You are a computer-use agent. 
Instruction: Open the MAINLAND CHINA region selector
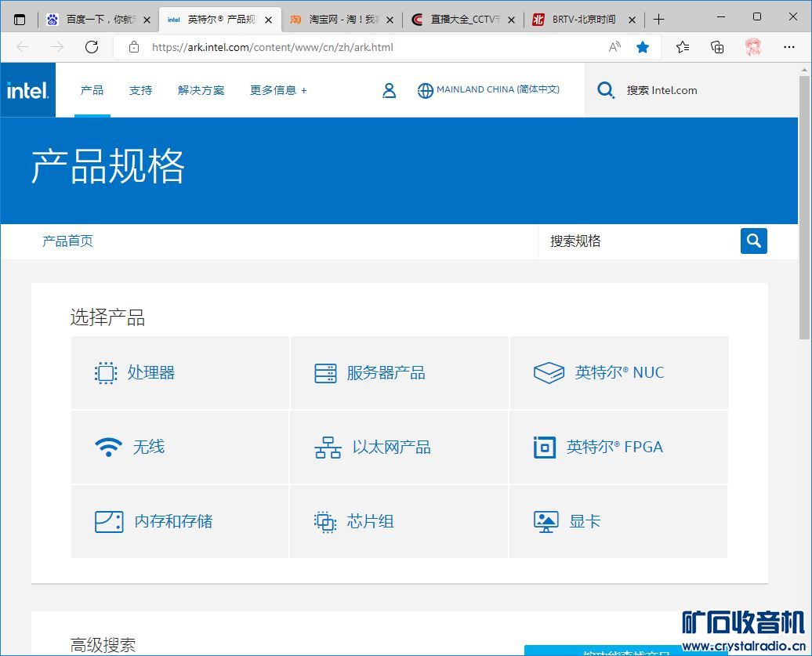[488, 90]
